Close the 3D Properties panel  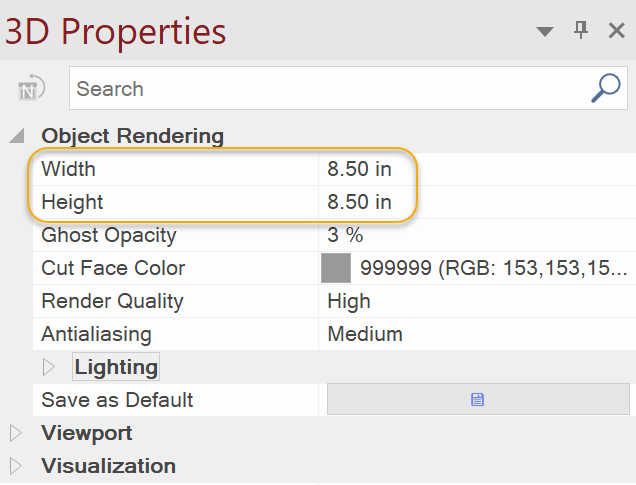click(617, 31)
